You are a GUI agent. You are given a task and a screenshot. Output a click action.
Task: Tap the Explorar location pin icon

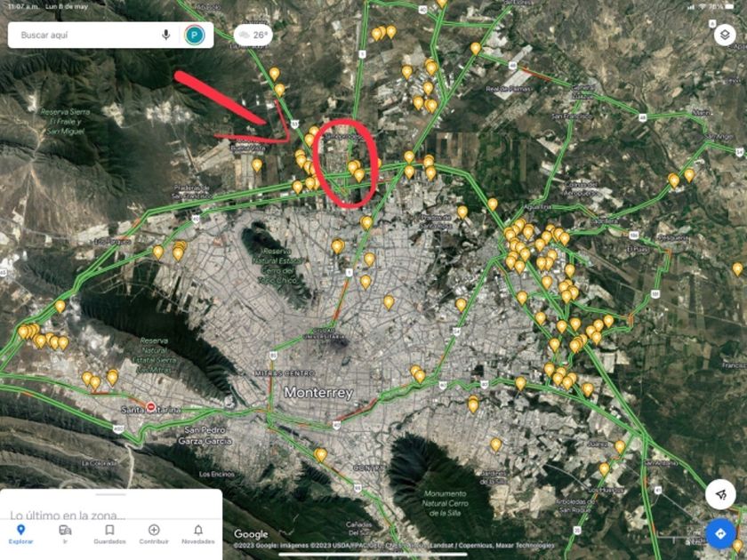click(x=20, y=530)
